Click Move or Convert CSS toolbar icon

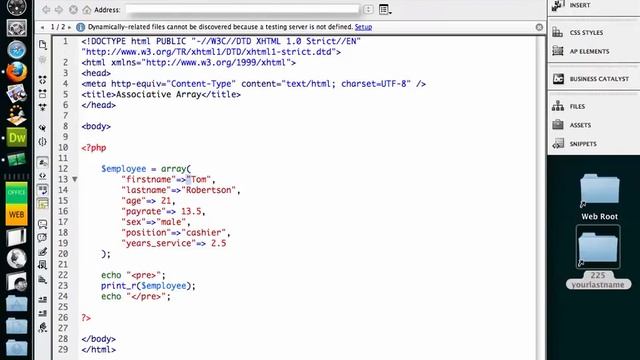pyautogui.click(x=42, y=280)
